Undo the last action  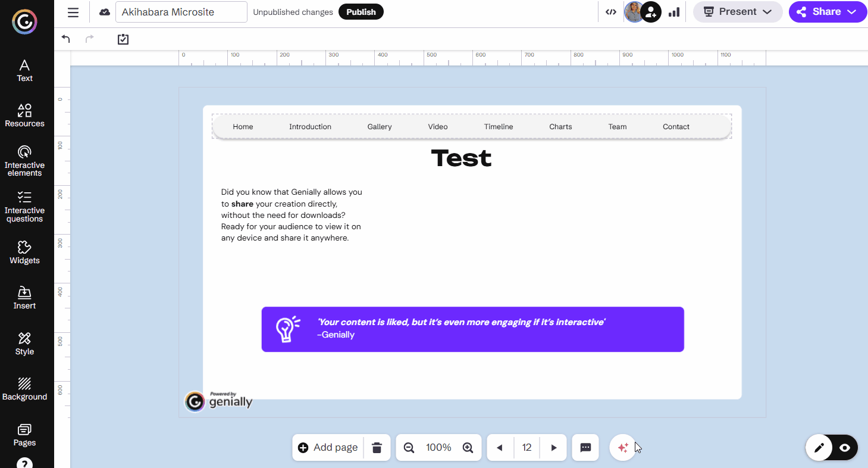tap(66, 39)
